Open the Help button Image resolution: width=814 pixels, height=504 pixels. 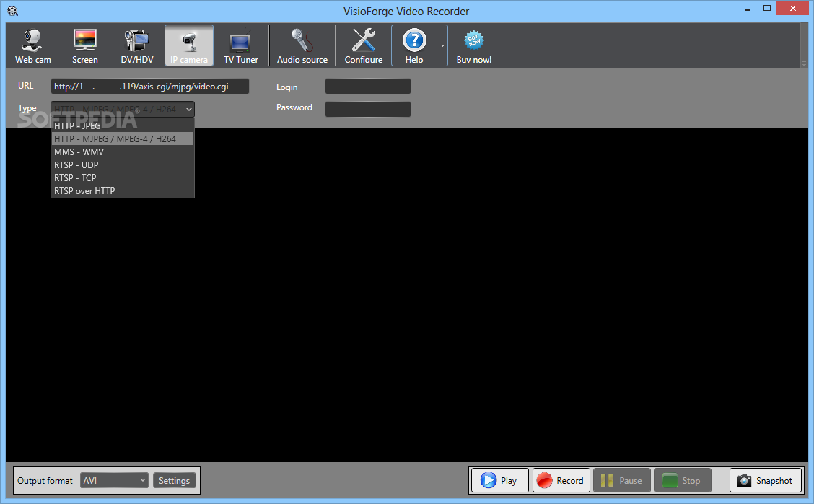pos(414,45)
